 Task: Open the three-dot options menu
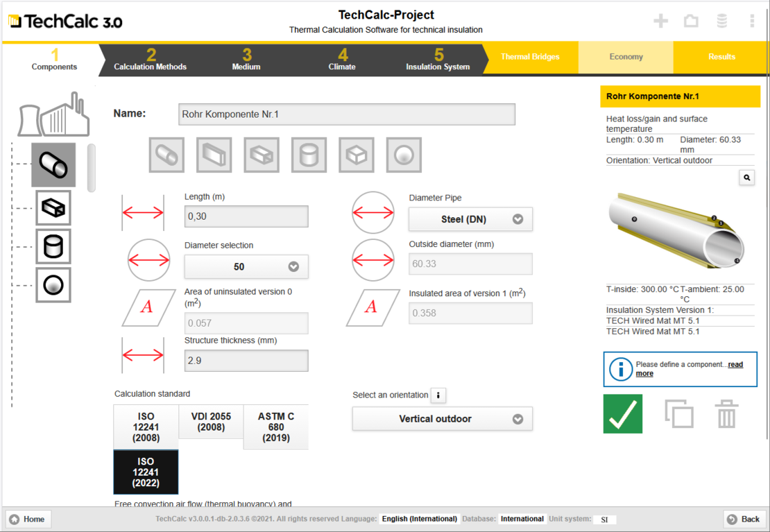752,21
